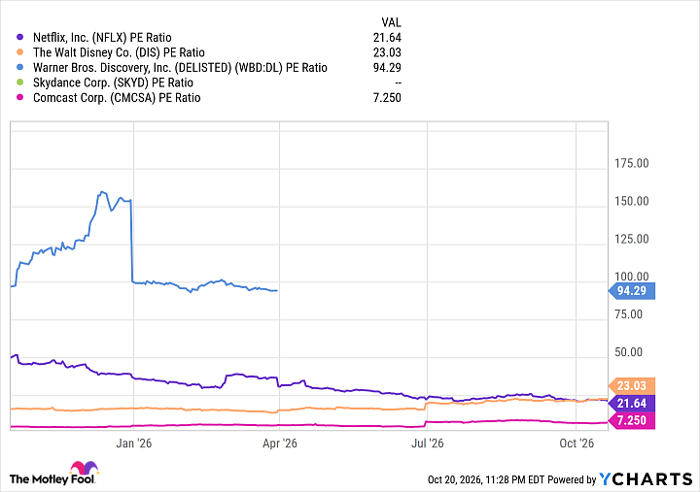Click the purple 21.64 end-of-line flag
The width and height of the screenshot is (700, 492).
point(632,403)
